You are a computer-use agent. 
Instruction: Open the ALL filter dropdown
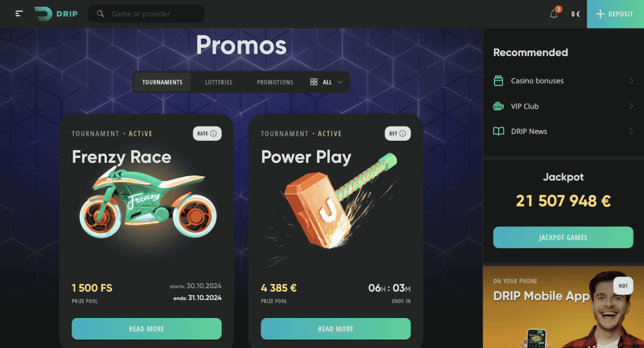point(326,82)
